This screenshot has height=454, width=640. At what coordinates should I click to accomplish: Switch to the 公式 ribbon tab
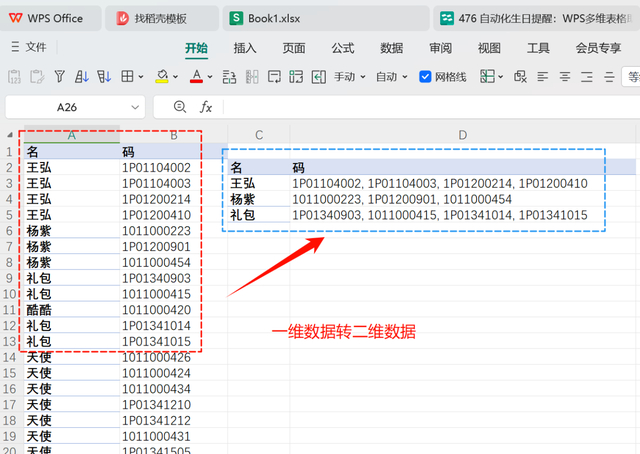click(x=343, y=48)
